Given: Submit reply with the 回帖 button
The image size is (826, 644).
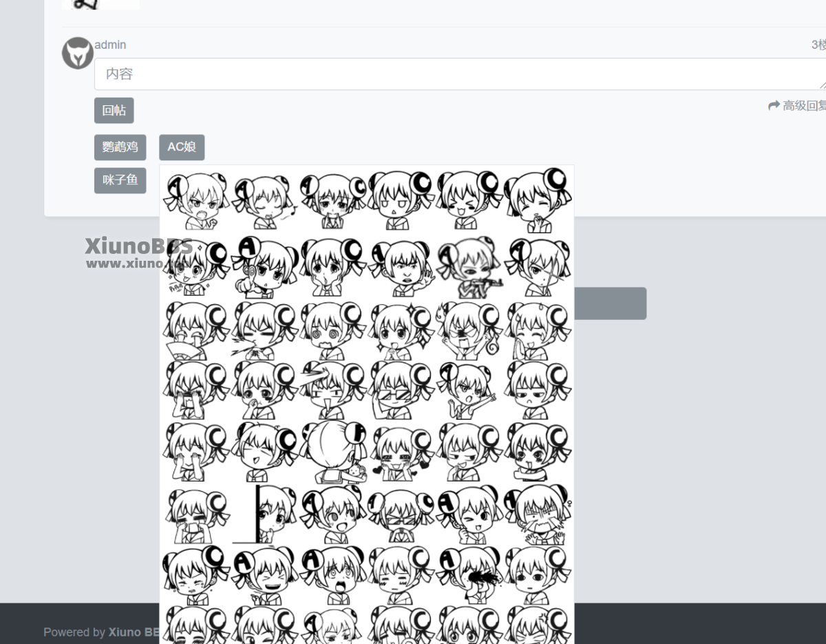Looking at the screenshot, I should click(114, 110).
